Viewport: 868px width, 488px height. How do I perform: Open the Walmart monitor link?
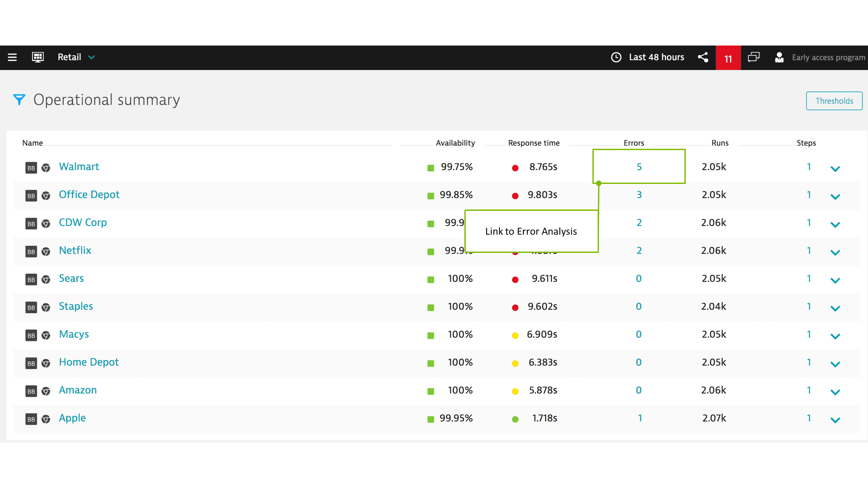coord(79,167)
